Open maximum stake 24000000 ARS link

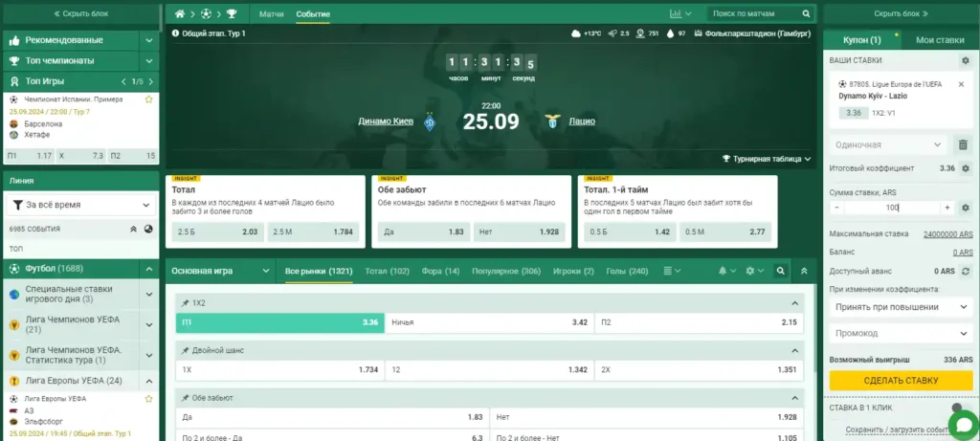click(x=947, y=234)
